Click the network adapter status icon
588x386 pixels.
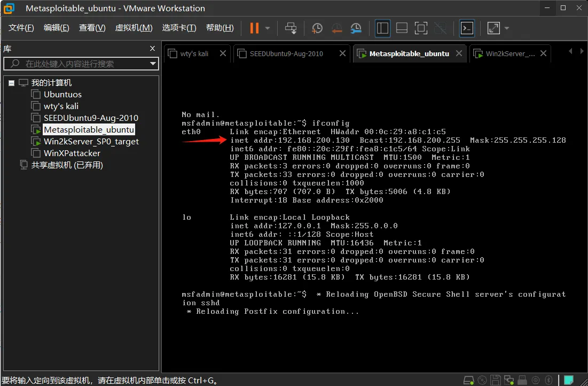(x=509, y=380)
